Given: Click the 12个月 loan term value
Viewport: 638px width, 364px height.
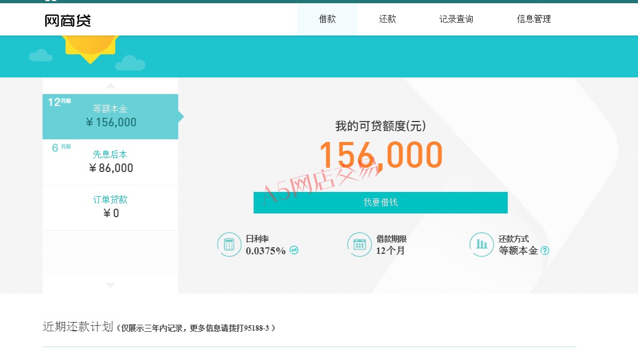Looking at the screenshot, I should click(390, 251).
